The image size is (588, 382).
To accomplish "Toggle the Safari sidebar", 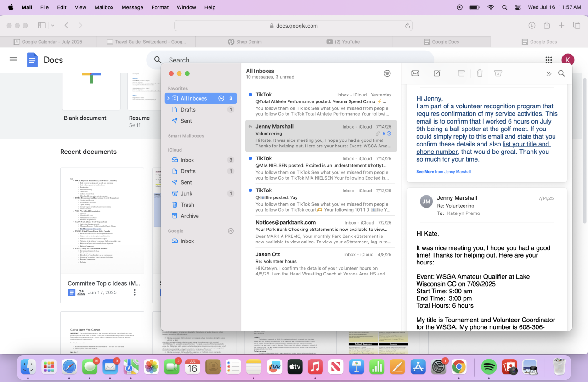I will [x=42, y=26].
